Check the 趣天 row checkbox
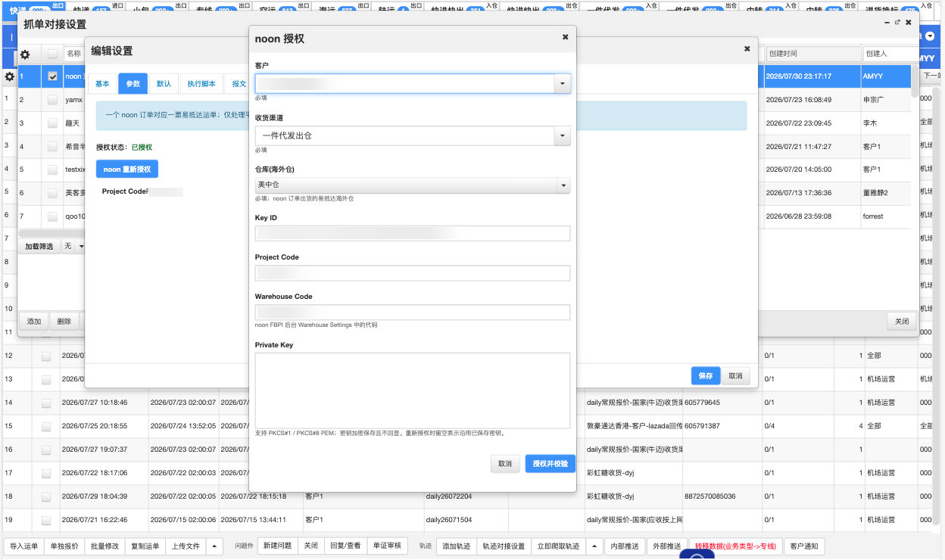The height and width of the screenshot is (560, 945). coord(52,123)
